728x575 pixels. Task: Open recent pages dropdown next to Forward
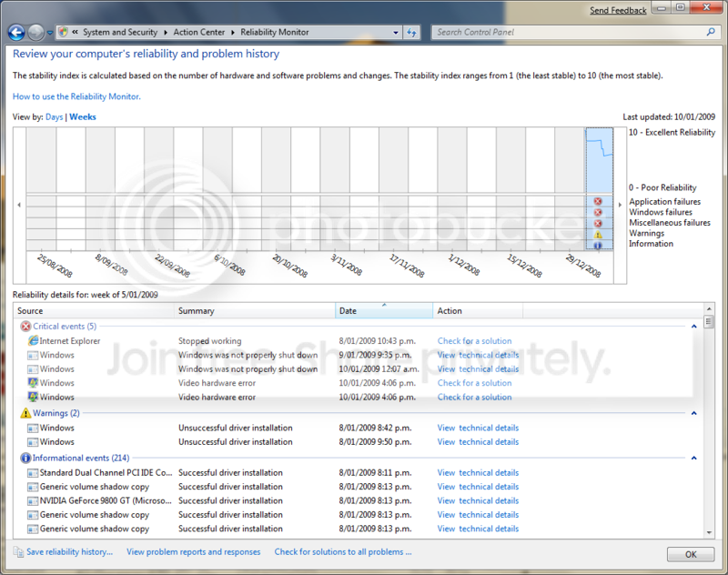click(50, 33)
